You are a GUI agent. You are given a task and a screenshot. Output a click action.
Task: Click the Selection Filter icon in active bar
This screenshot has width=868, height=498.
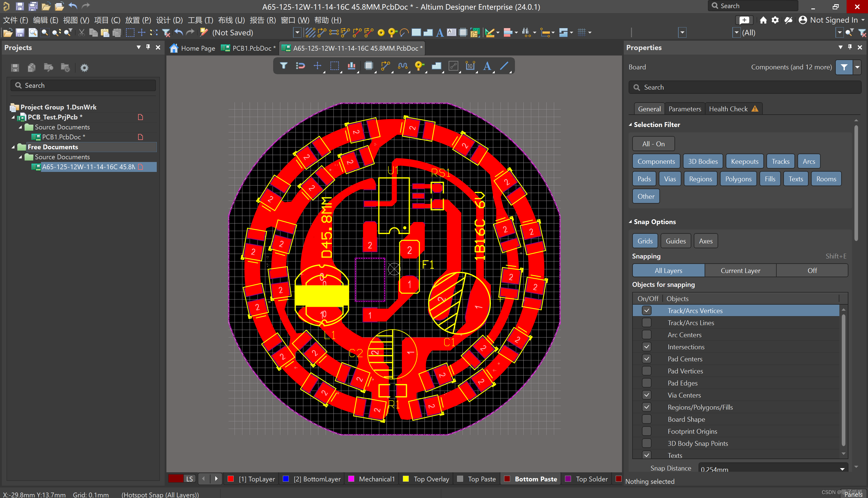(x=283, y=66)
